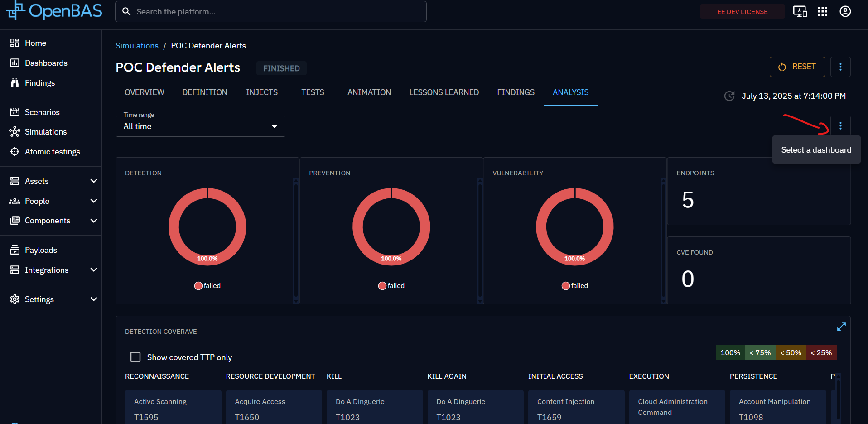Follow the Simulations breadcrumb link
Viewport: 868px width, 424px height.
click(137, 45)
